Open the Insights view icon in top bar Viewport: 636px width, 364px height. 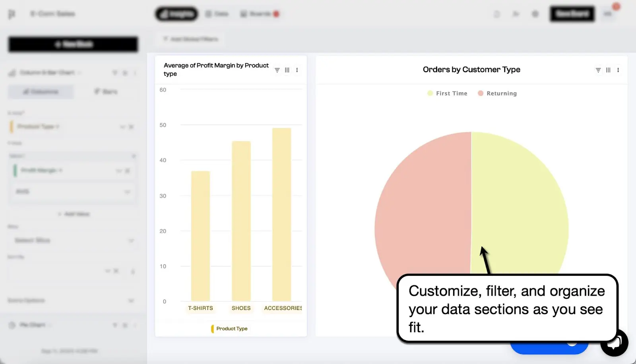[x=176, y=14]
